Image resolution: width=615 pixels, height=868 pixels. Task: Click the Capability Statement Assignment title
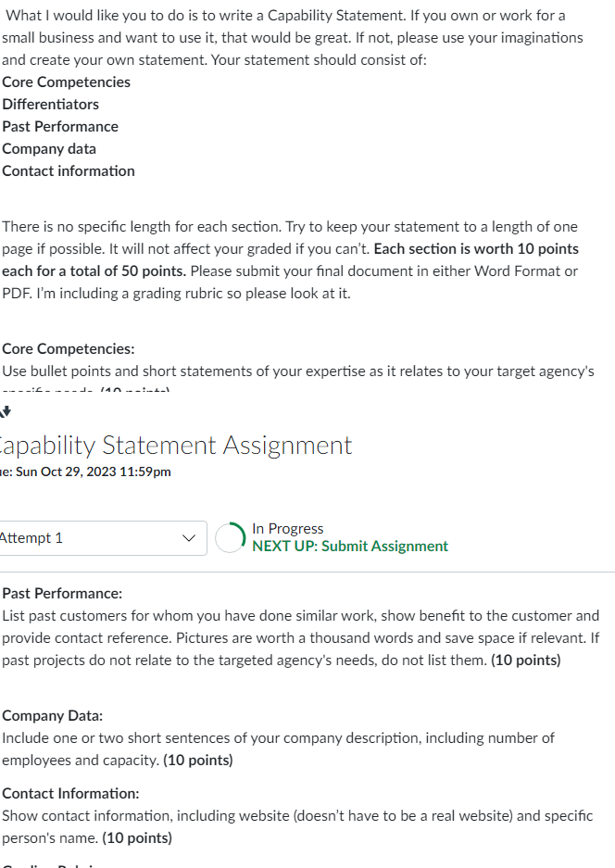pos(176,445)
